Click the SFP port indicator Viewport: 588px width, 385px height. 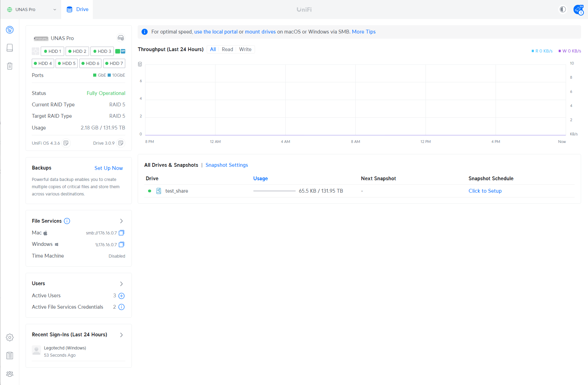(x=123, y=51)
